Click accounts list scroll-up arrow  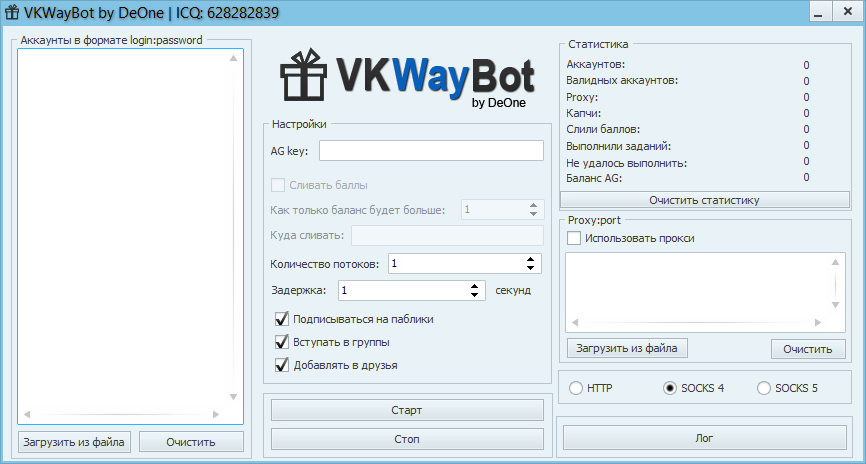tap(234, 57)
